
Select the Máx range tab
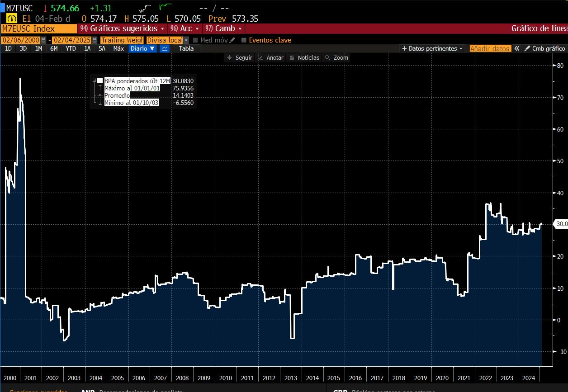(x=118, y=48)
